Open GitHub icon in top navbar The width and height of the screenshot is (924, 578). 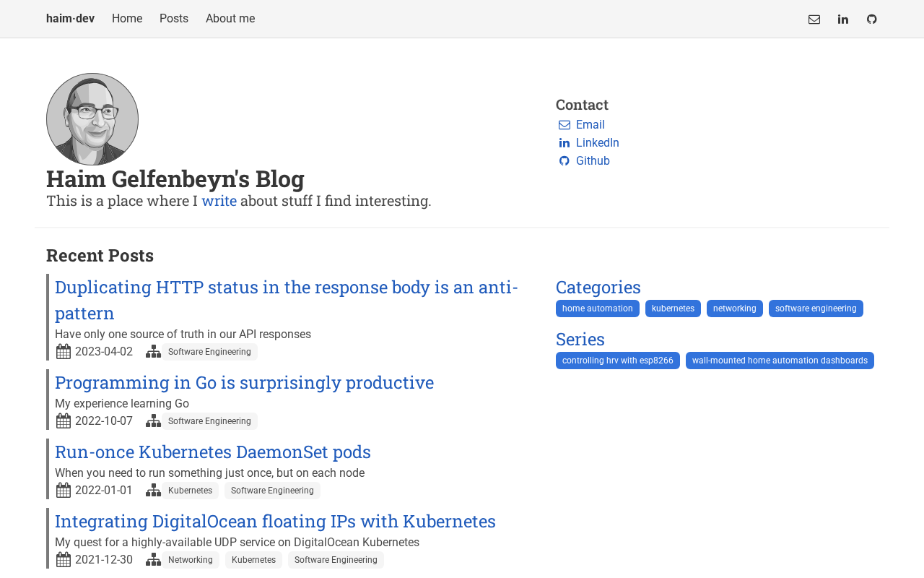(872, 20)
